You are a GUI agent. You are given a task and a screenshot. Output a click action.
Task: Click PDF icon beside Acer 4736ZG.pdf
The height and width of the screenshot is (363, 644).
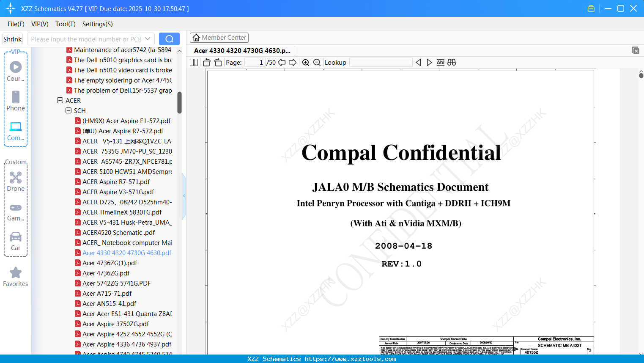pos(78,273)
